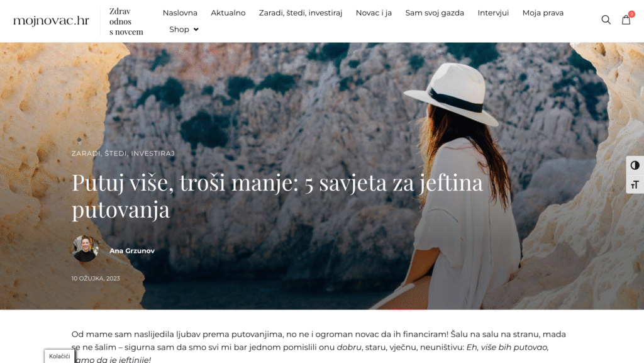Open author Ana Grzunov's profile link
644x363 pixels.
click(x=132, y=251)
